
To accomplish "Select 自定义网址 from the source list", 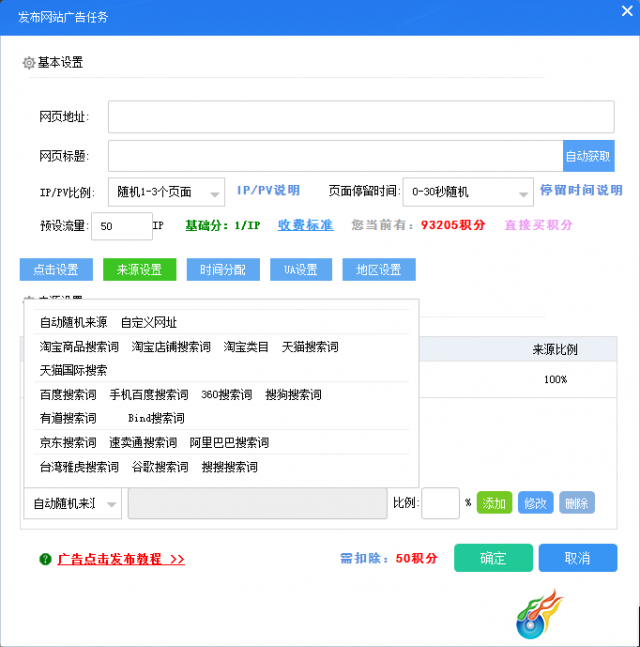I will point(149,322).
